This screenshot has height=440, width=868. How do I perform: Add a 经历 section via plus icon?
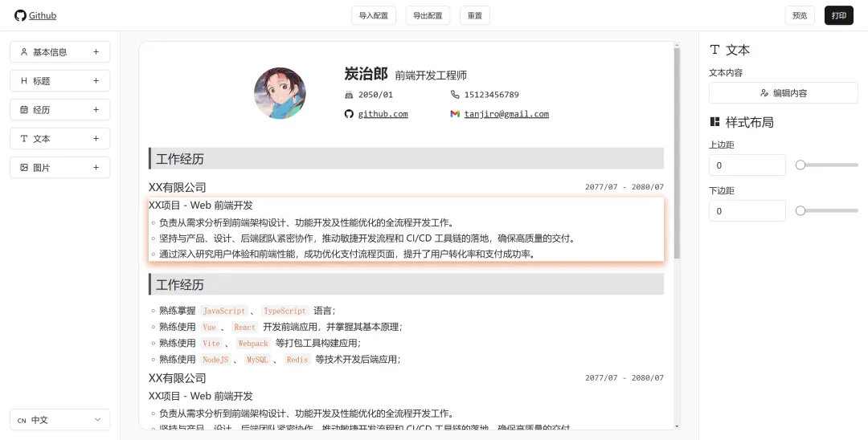coord(96,110)
